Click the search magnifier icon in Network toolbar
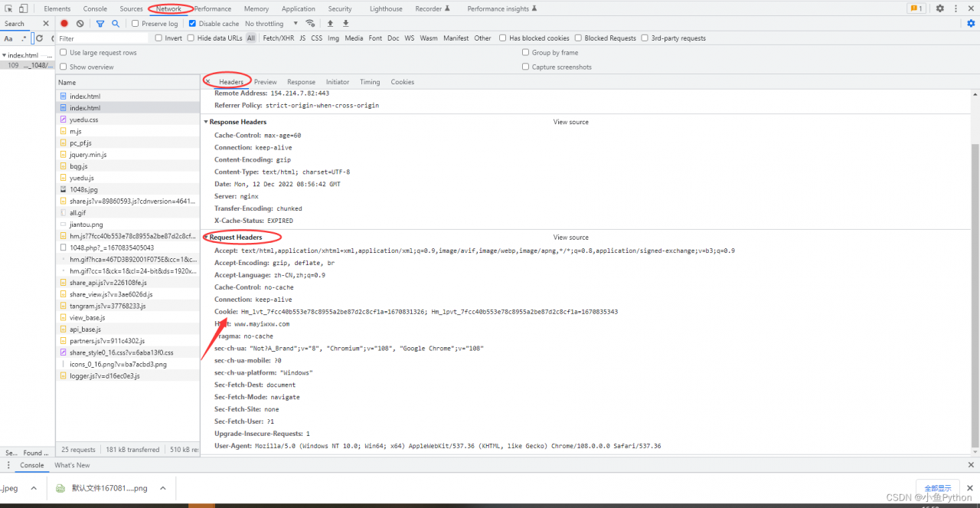Screen dimensions: 980x508 click(x=116, y=24)
